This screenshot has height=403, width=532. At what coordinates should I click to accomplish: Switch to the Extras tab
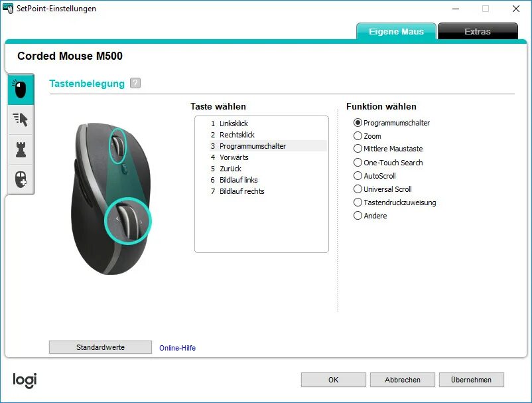pos(478,32)
